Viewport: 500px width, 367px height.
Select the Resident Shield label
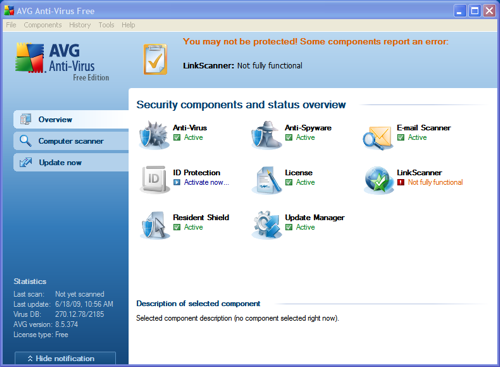(x=201, y=217)
